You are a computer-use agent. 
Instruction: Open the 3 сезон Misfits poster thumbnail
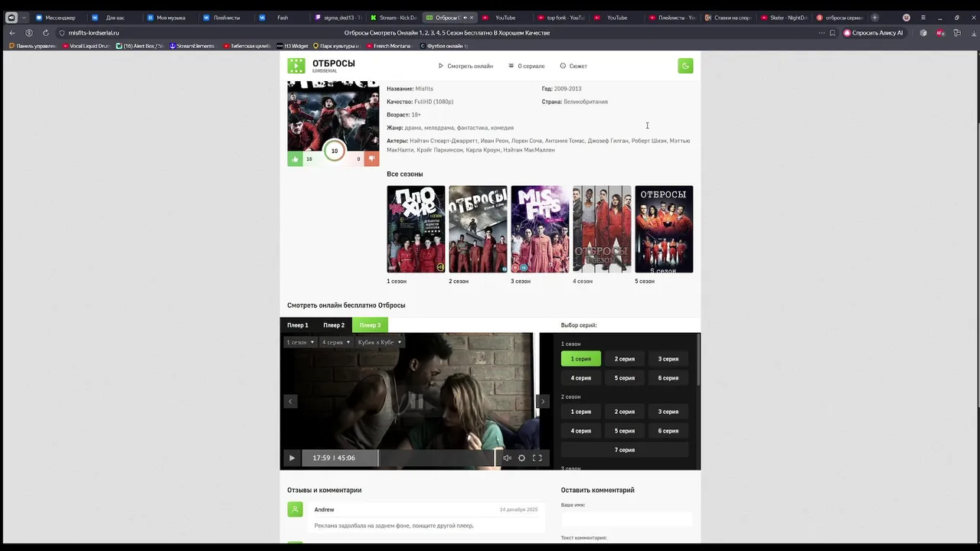coord(540,229)
